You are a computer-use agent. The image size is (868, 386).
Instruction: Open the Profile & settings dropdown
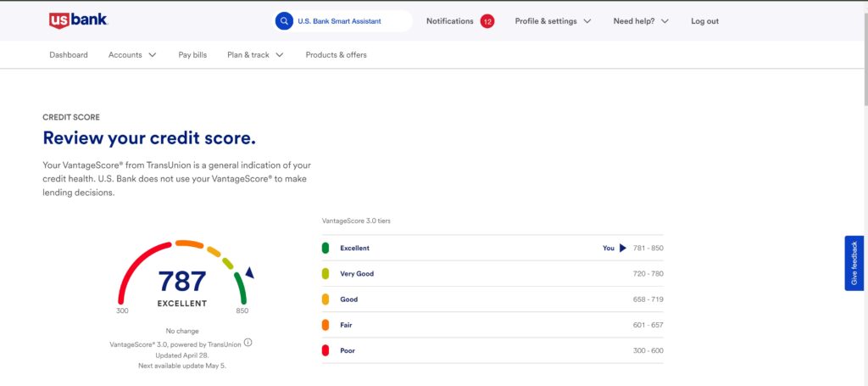553,21
